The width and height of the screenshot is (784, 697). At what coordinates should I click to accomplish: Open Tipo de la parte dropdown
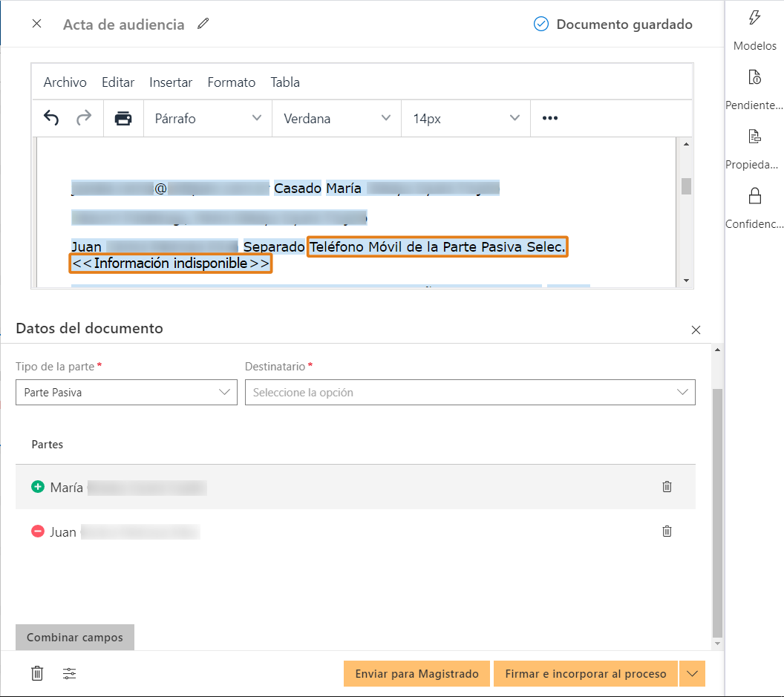[126, 393]
